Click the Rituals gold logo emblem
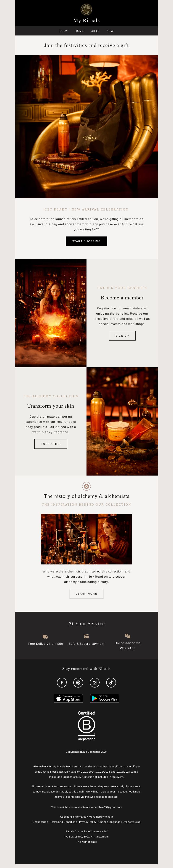173x868 pixels. [86, 10]
